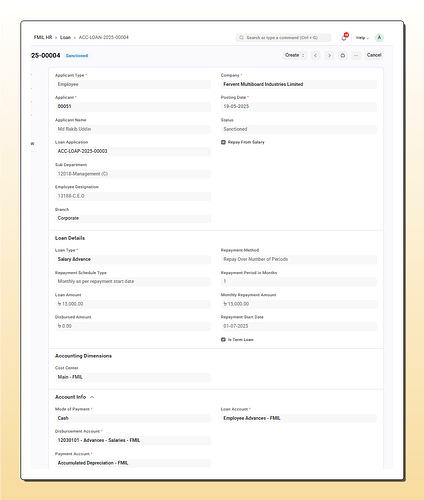This screenshot has width=424, height=500.
Task: Navigate to Loan breadcrumb
Action: [x=65, y=37]
